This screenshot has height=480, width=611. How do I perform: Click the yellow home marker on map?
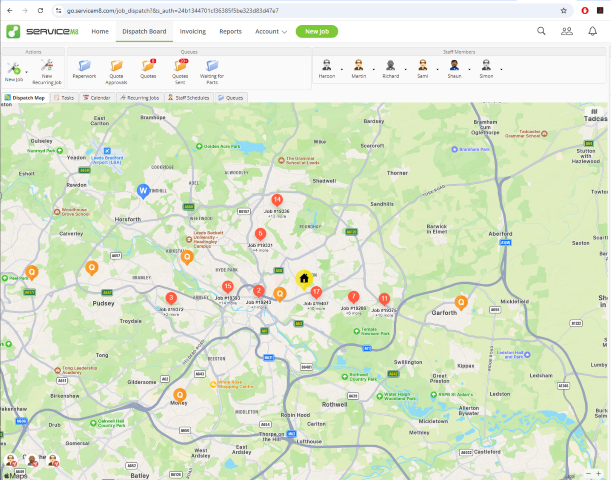point(304,279)
